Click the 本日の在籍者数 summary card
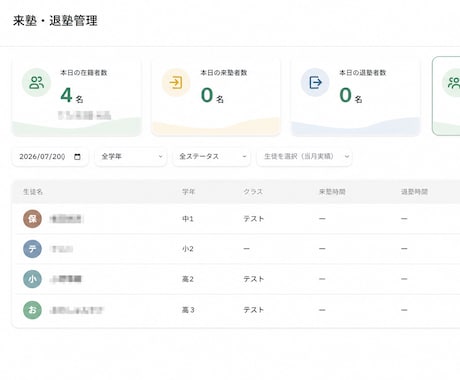 pyautogui.click(x=77, y=97)
